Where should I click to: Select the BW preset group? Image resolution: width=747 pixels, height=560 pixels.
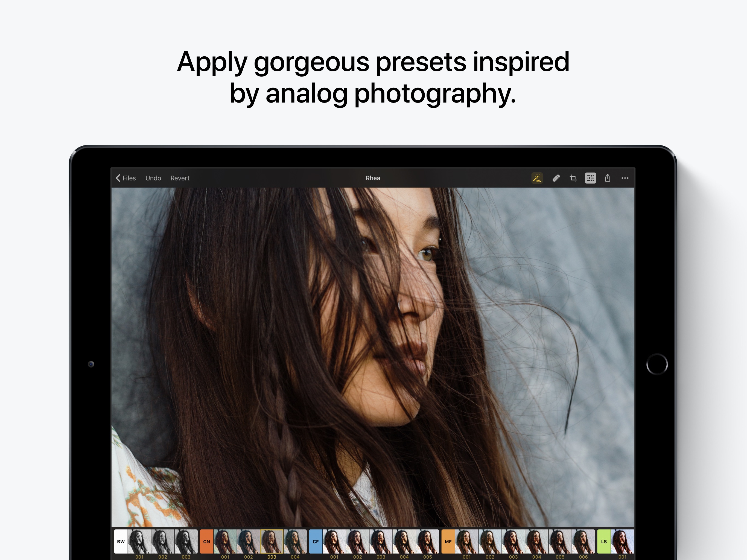pos(121,541)
